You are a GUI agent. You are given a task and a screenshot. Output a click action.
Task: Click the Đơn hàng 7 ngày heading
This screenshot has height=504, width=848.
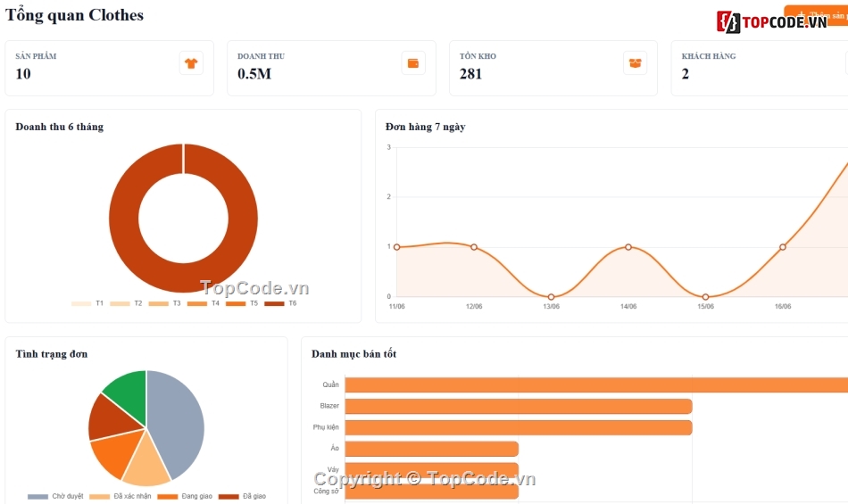point(425,127)
